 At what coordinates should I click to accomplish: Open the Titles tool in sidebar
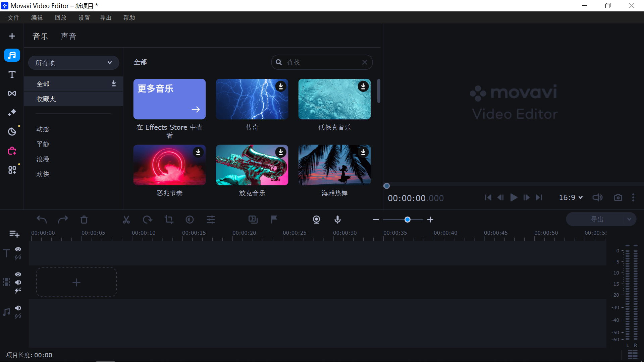(x=12, y=74)
